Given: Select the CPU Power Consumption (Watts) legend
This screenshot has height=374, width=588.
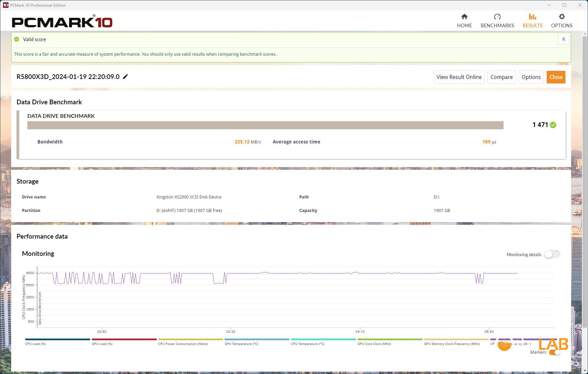Looking at the screenshot, I should pyautogui.click(x=190, y=342).
